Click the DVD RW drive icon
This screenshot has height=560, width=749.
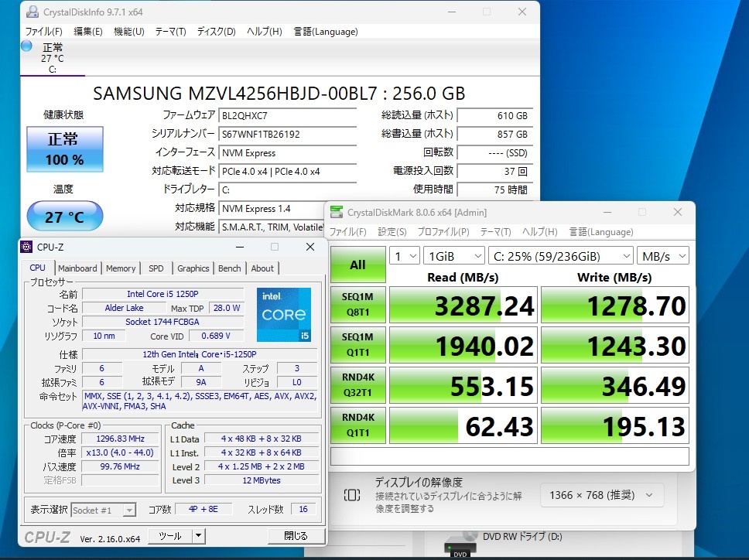point(460,545)
